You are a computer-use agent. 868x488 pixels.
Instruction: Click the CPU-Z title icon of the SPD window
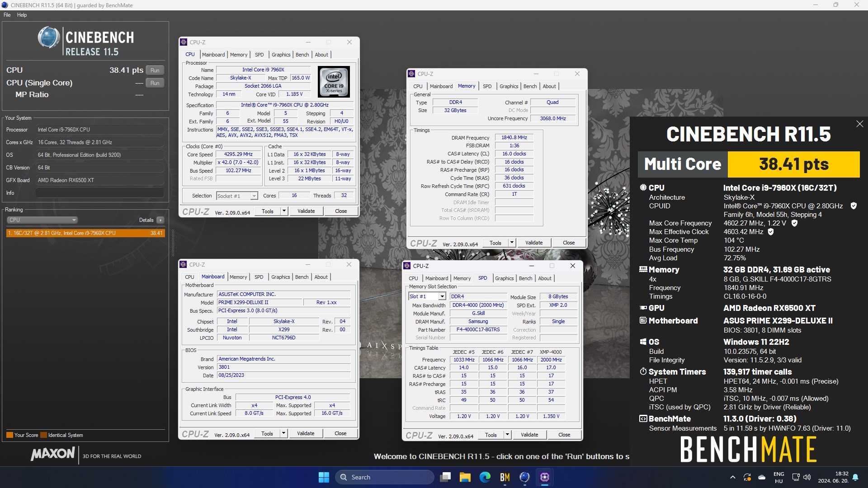407,266
